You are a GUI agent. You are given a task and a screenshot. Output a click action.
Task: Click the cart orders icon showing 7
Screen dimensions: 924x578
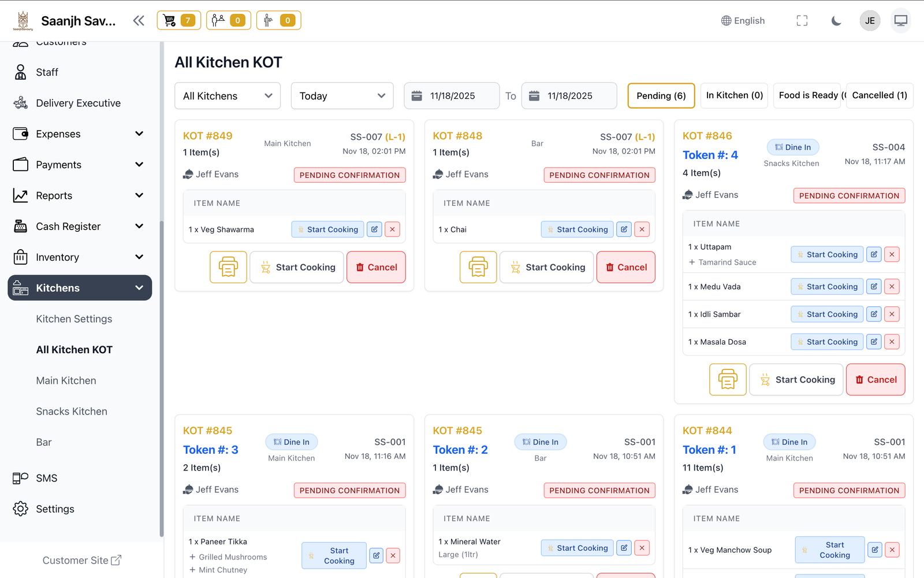click(x=178, y=20)
